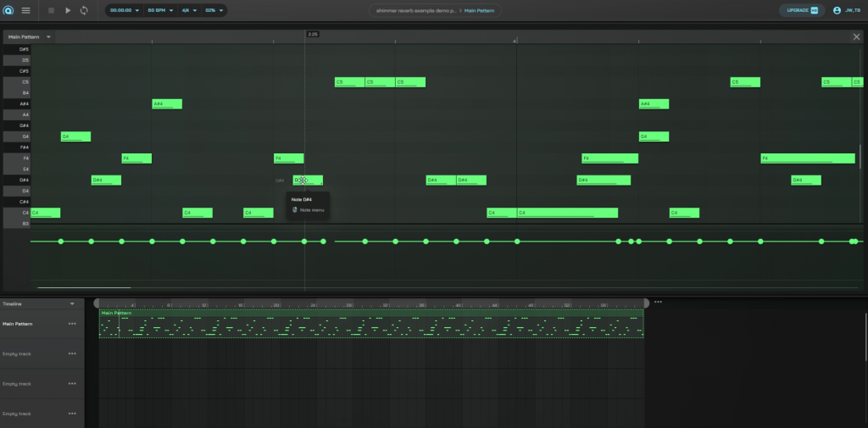Image resolution: width=868 pixels, height=428 pixels.
Task: Click the C4 piano key
Action: pyautogui.click(x=17, y=213)
